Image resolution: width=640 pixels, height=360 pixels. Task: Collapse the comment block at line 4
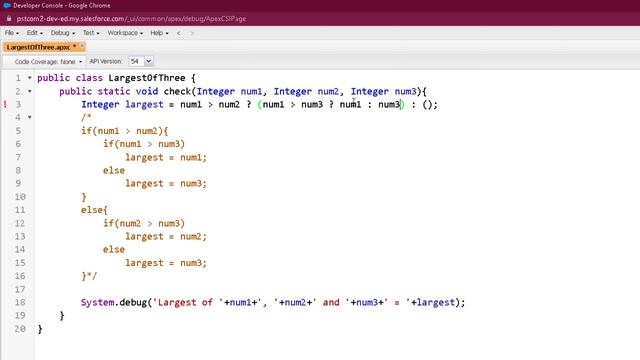[30, 117]
